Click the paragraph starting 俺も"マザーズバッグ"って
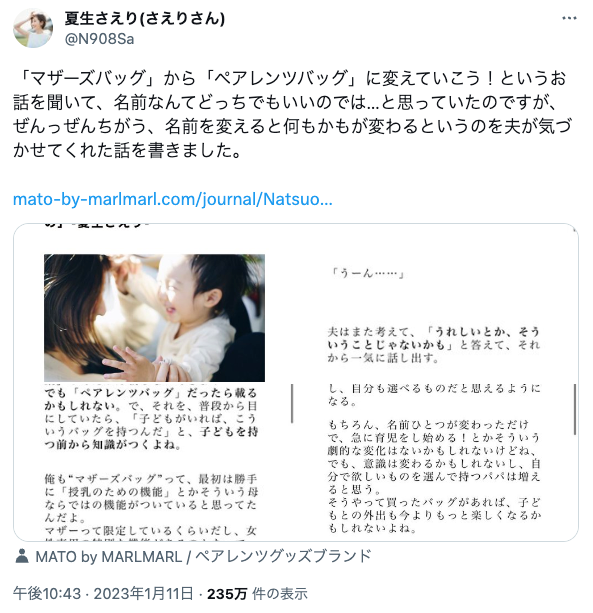This screenshot has height=613, width=593. click(151, 498)
